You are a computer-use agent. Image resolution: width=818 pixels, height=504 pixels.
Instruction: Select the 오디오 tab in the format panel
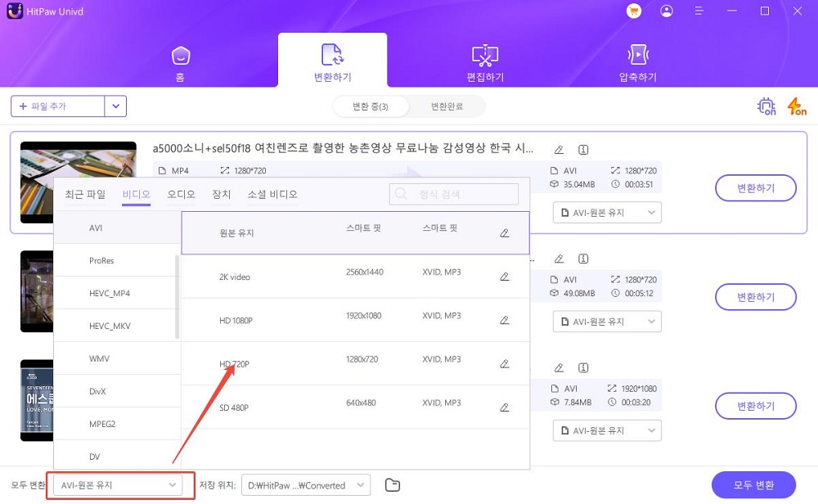point(182,194)
